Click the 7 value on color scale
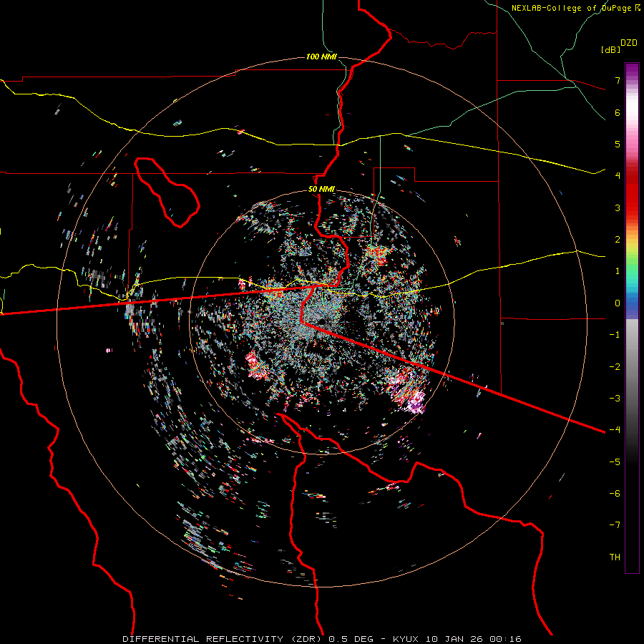Screen dimensions: 644x644 [x=618, y=80]
